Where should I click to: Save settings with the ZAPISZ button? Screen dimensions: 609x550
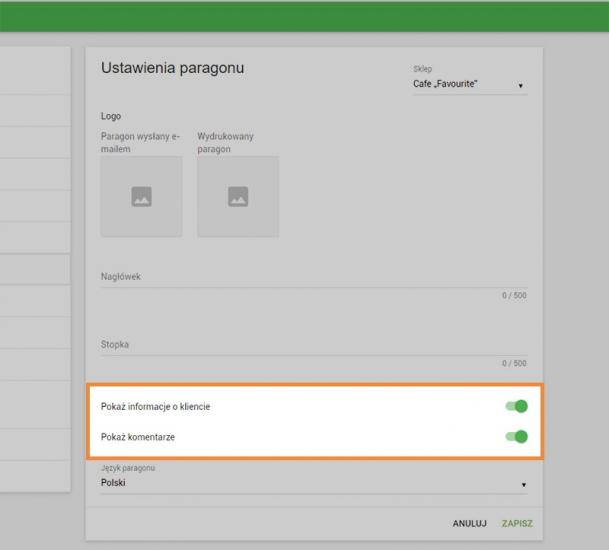517,523
